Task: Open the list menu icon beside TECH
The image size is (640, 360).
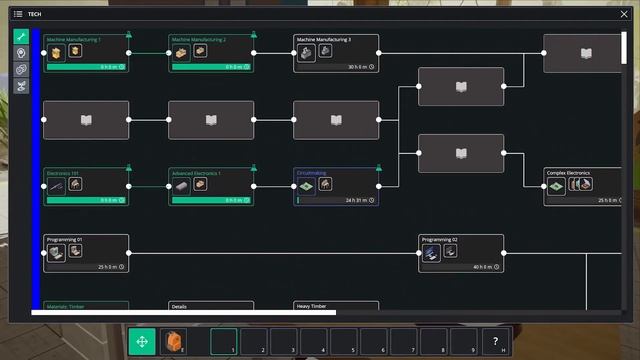Action: tap(18, 14)
